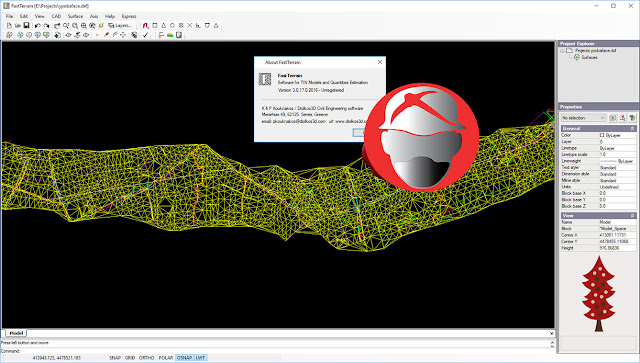Click the red magnet object snap icon
640x363 pixels.
145,25
